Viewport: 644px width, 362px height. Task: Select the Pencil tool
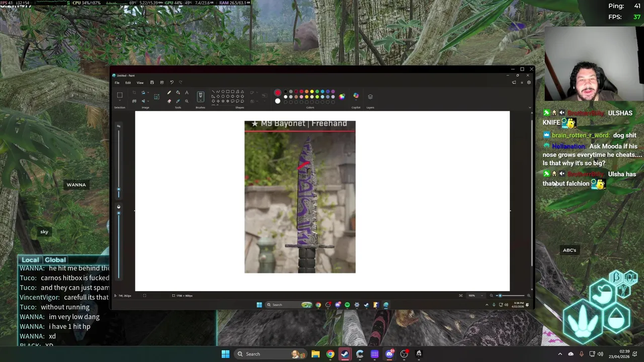click(x=169, y=93)
